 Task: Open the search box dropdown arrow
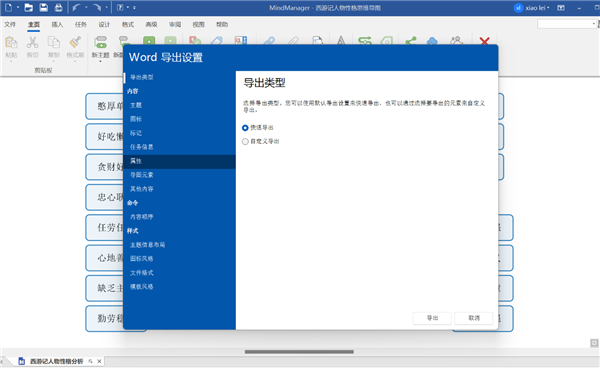[593, 24]
